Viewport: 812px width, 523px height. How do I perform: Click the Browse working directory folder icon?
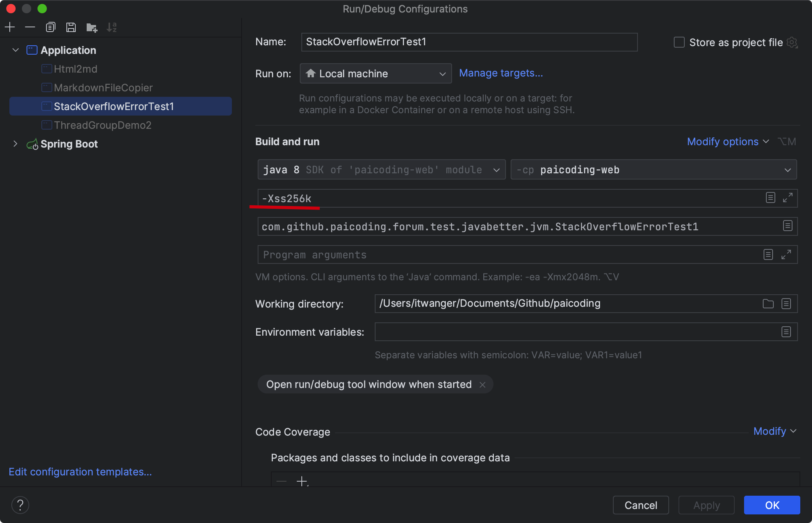click(768, 304)
